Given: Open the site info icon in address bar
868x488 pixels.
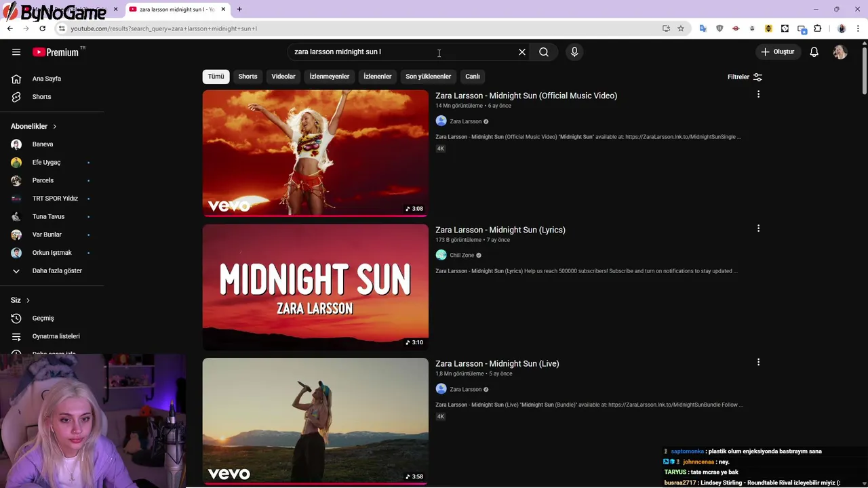Looking at the screenshot, I should [62, 28].
